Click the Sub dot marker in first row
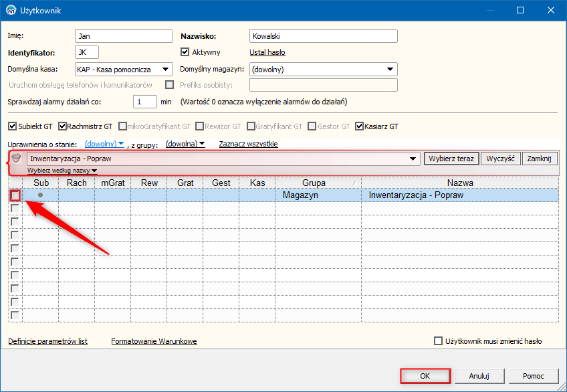 pos(41,195)
